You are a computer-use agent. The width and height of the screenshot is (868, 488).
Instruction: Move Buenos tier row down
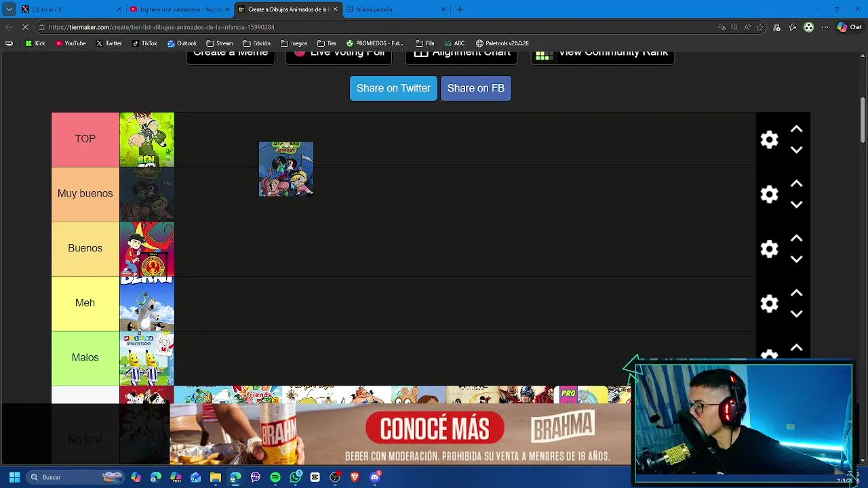[797, 260]
